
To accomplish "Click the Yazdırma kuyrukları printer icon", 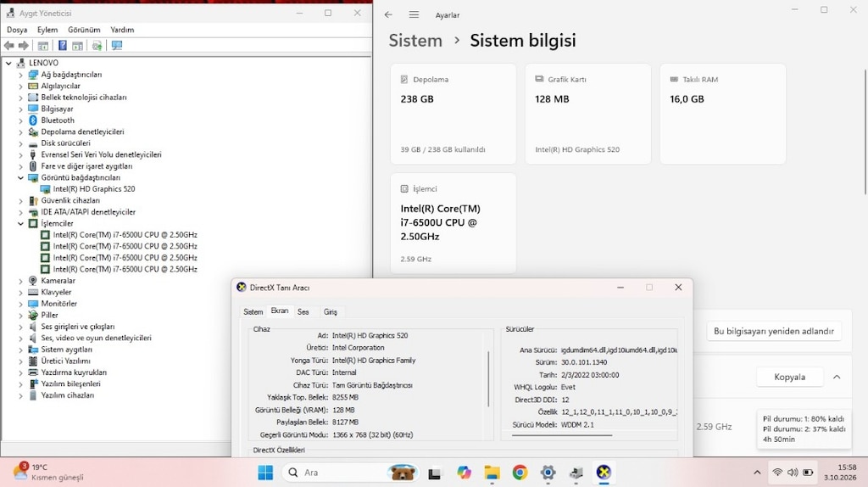I will 33,372.
